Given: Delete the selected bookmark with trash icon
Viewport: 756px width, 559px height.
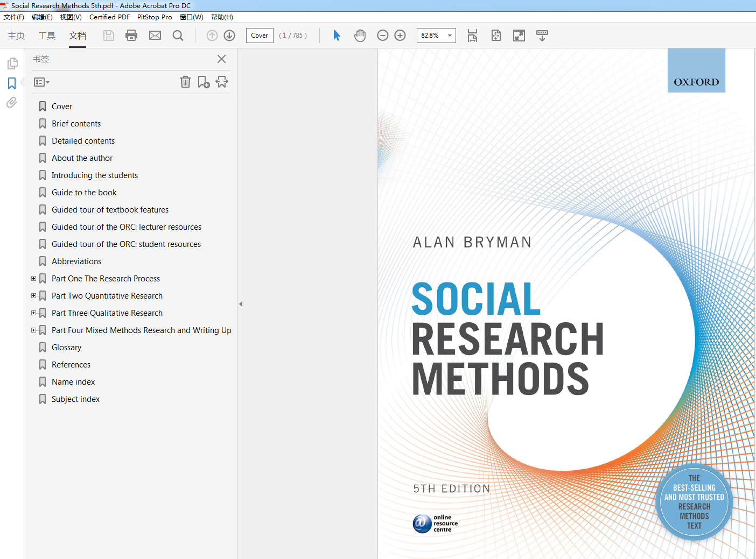Looking at the screenshot, I should pyautogui.click(x=185, y=82).
